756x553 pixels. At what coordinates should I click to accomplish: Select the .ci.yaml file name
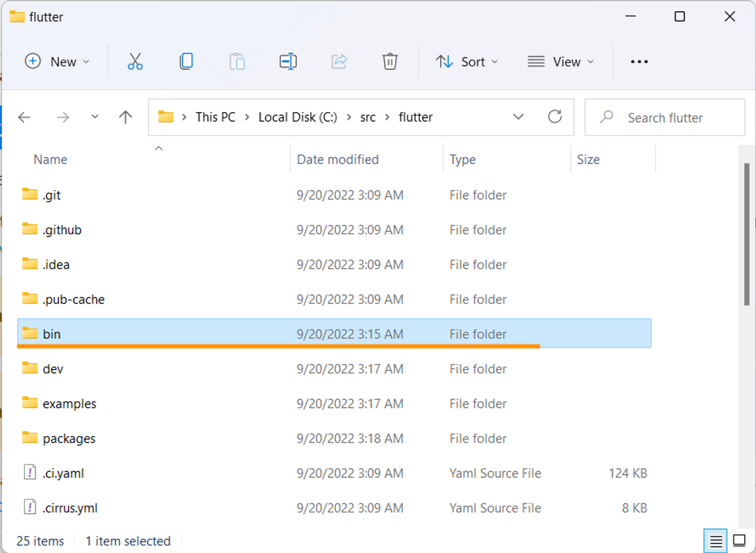pyautogui.click(x=63, y=473)
